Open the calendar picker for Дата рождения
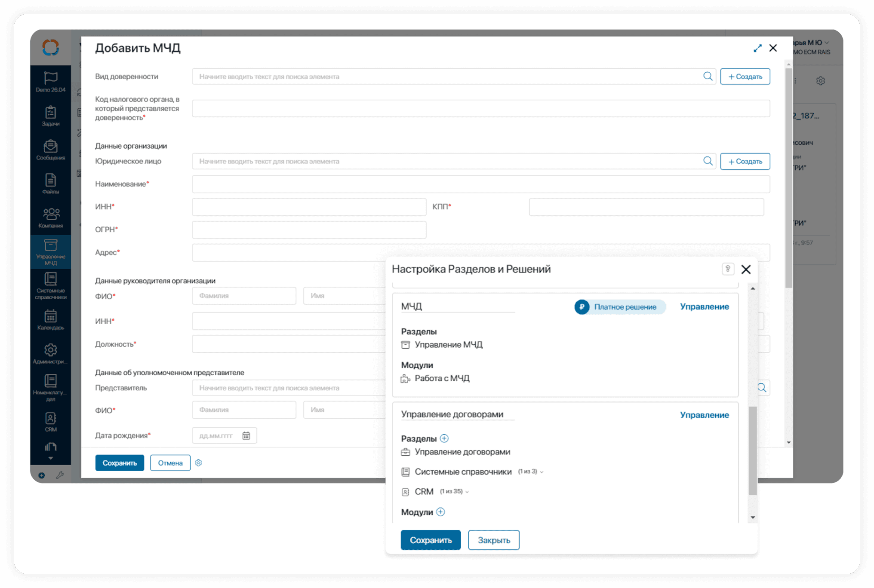 click(x=246, y=435)
